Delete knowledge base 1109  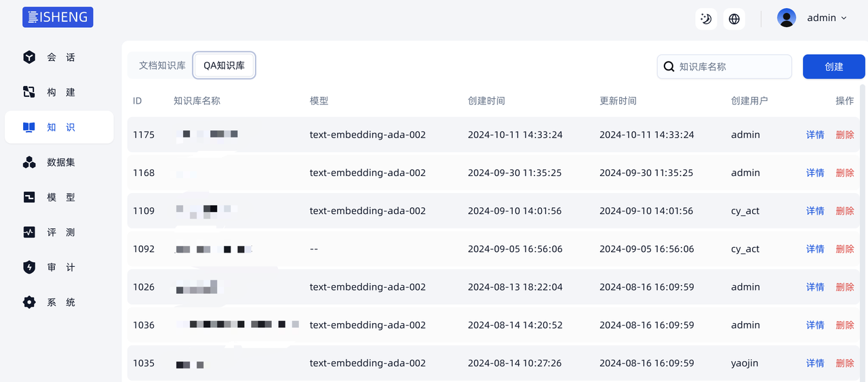(845, 211)
